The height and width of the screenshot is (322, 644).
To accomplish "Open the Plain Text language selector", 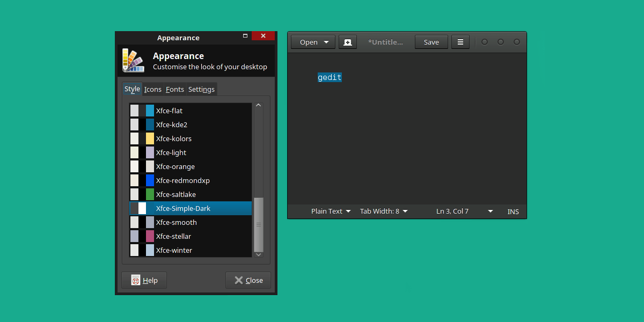I will (330, 211).
